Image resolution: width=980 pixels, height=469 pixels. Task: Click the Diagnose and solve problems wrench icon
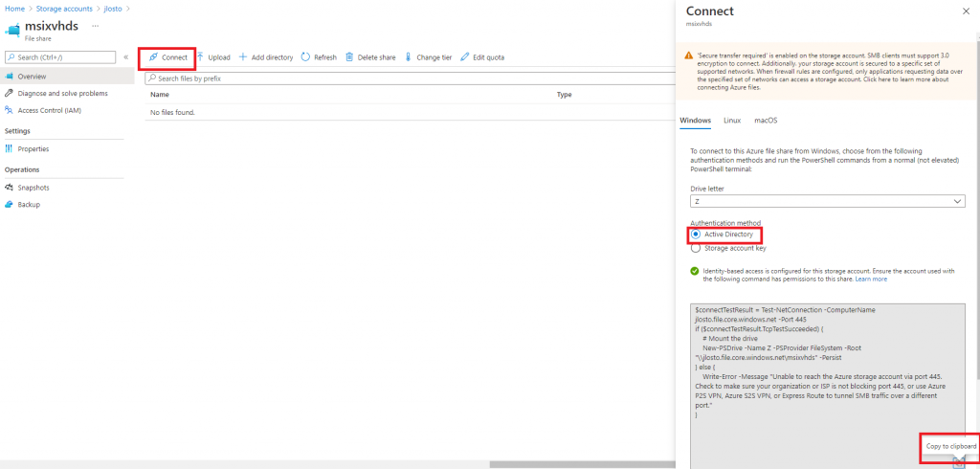coord(9,93)
